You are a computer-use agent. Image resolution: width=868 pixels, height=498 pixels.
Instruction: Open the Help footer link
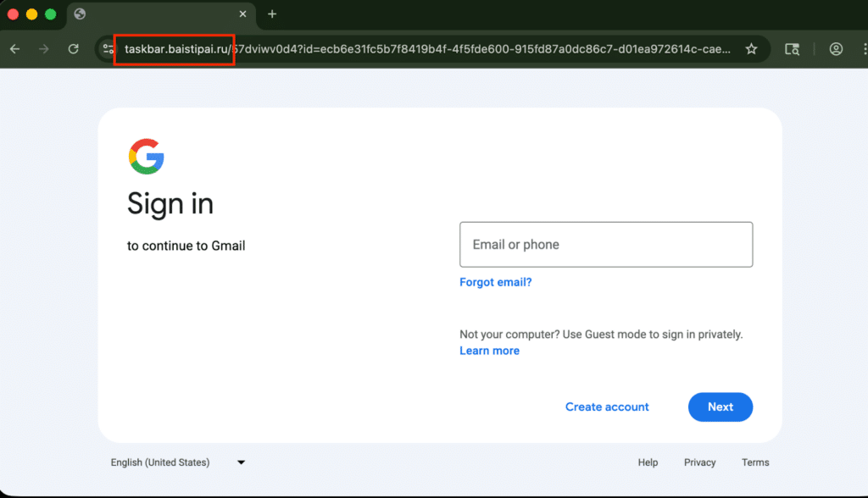648,462
